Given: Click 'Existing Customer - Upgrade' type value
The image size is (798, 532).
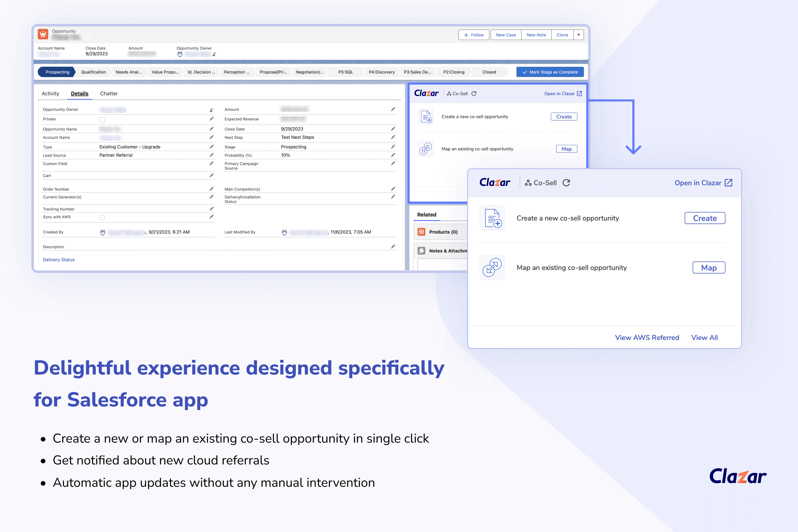Looking at the screenshot, I should click(130, 147).
